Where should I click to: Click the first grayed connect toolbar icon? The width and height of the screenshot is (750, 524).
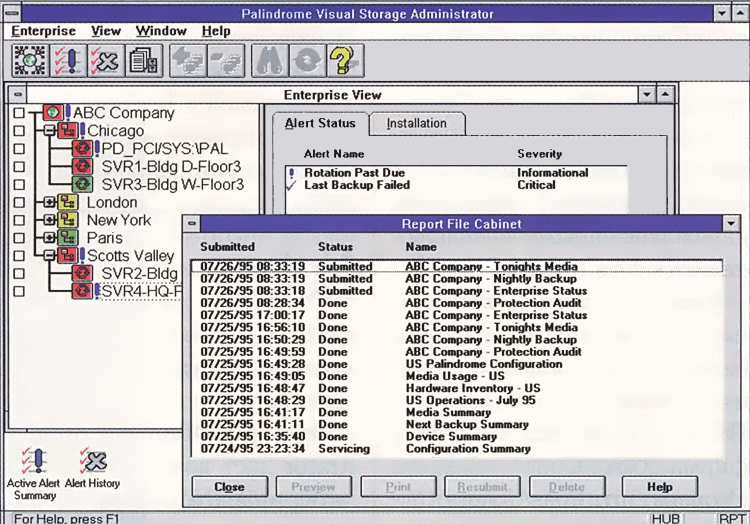[x=188, y=61]
